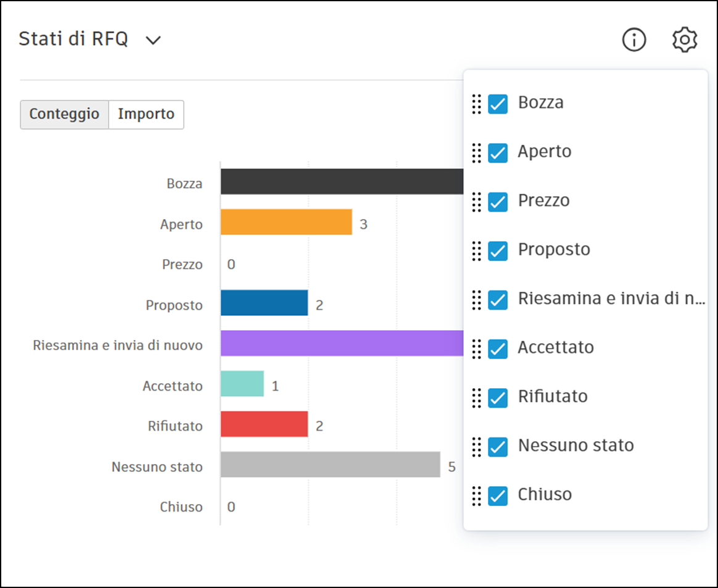Open the gear settings icon

(684, 40)
